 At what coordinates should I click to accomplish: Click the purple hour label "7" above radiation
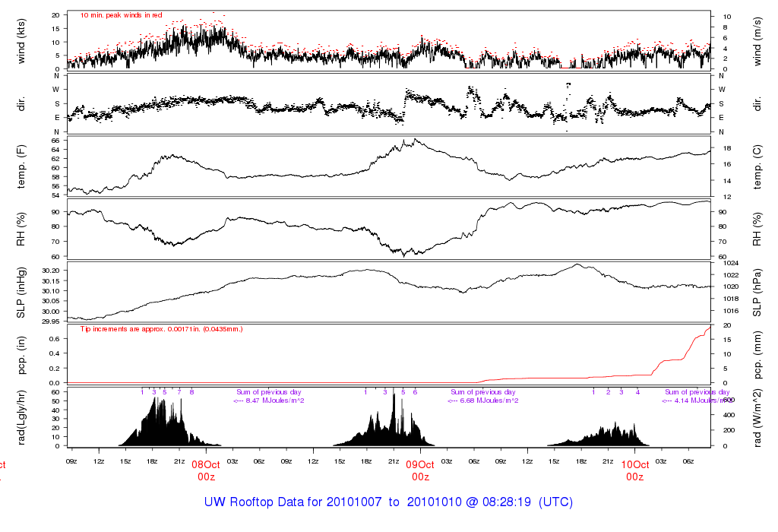[x=179, y=392]
